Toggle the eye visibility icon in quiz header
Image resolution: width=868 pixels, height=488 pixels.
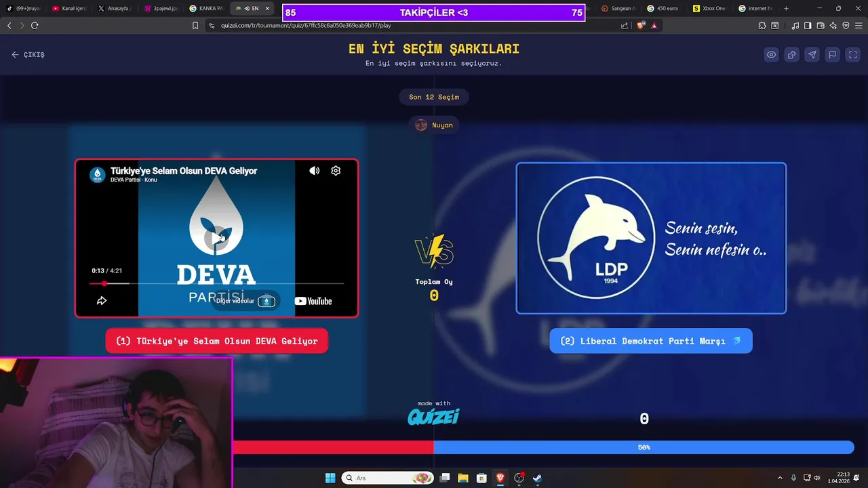[771, 55]
